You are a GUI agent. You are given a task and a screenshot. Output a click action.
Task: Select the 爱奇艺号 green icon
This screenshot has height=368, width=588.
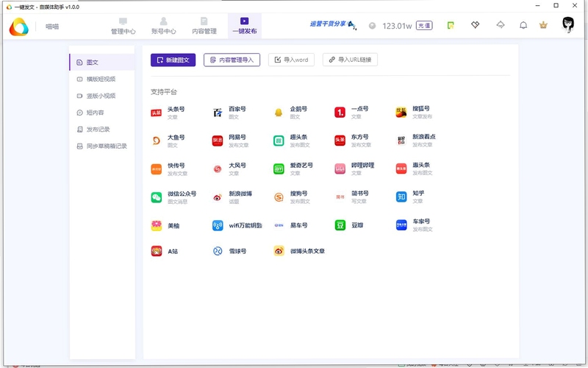[x=279, y=169]
